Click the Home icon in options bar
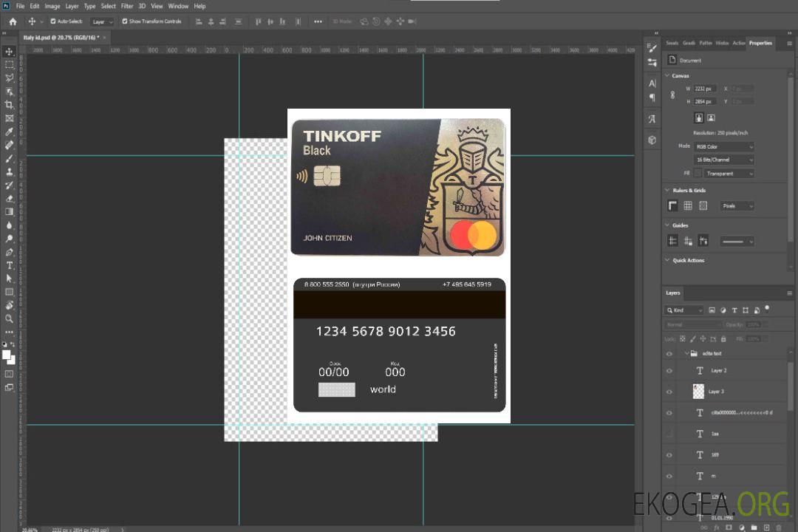 pos(13,21)
